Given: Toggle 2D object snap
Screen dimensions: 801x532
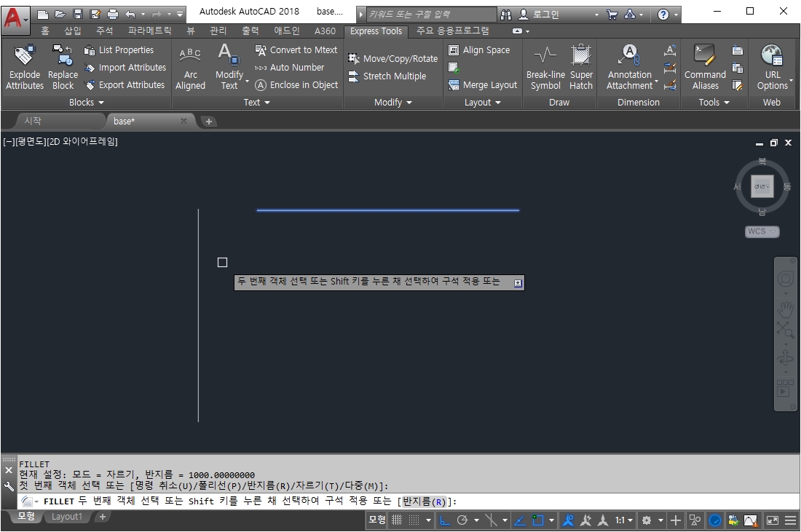Looking at the screenshot, I should click(538, 520).
